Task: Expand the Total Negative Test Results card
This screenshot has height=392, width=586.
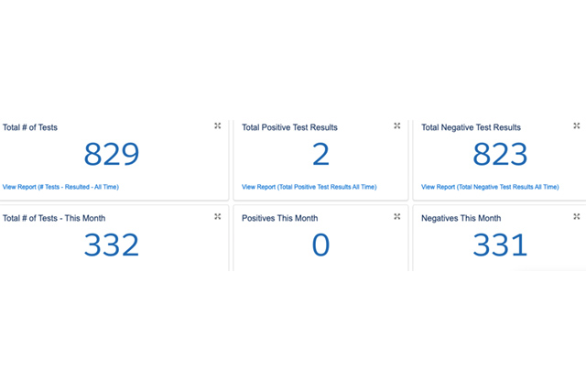Action: click(x=577, y=125)
